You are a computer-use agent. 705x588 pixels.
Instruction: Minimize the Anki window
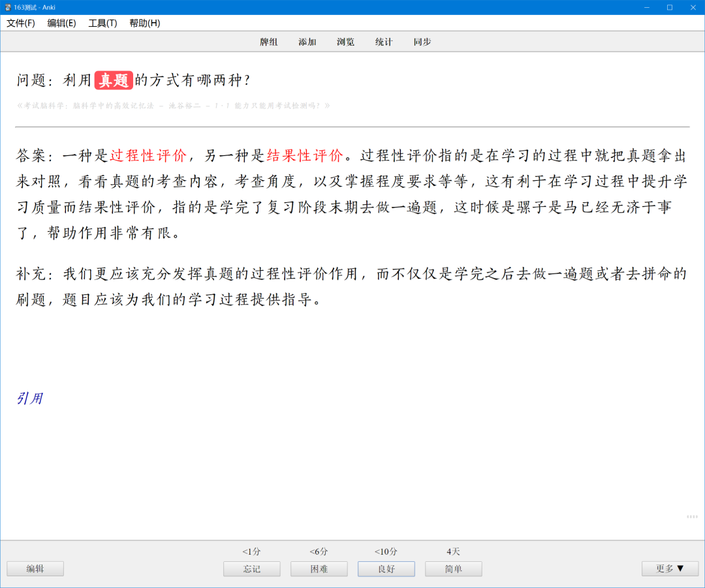pos(646,7)
